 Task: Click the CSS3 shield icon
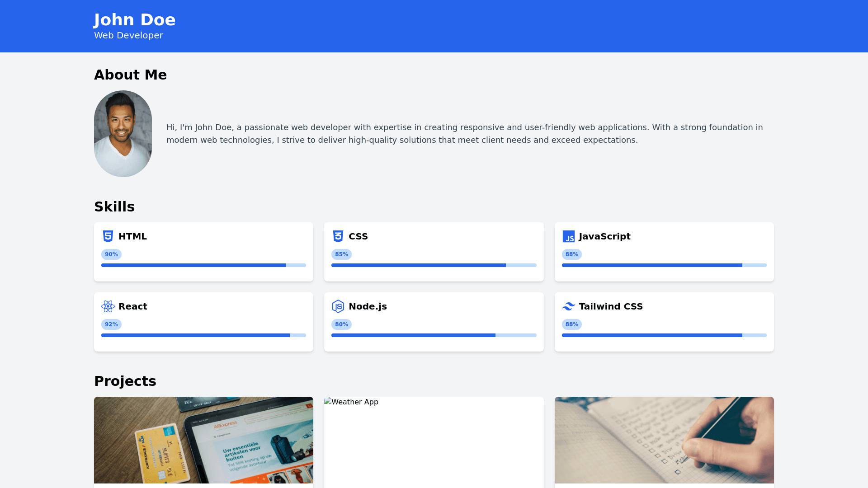click(338, 236)
